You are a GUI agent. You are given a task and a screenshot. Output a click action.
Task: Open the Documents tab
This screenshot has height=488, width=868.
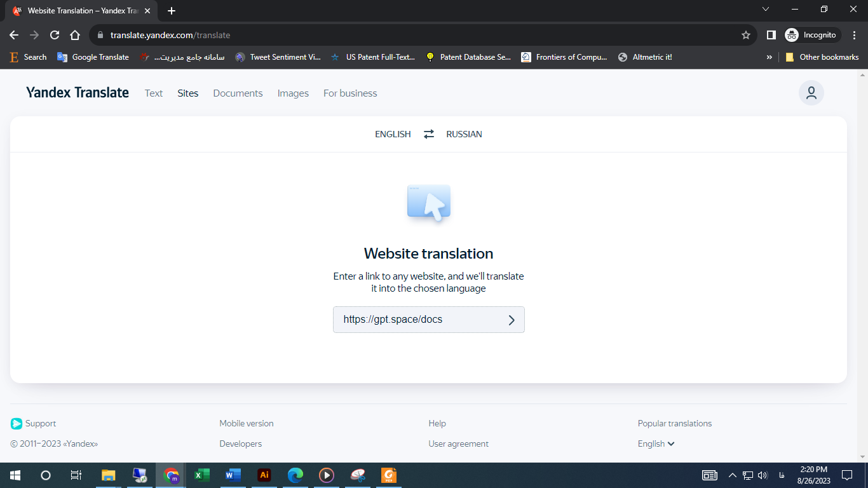pyautogui.click(x=238, y=93)
